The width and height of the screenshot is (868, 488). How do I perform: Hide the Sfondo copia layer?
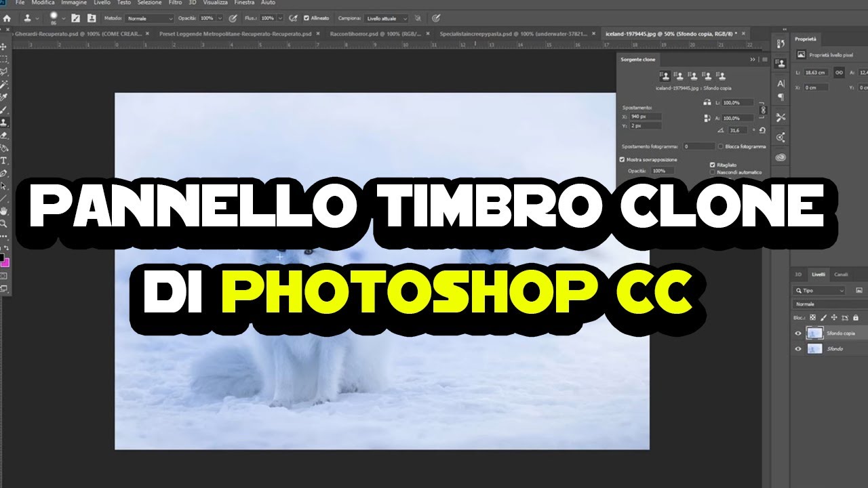798,333
